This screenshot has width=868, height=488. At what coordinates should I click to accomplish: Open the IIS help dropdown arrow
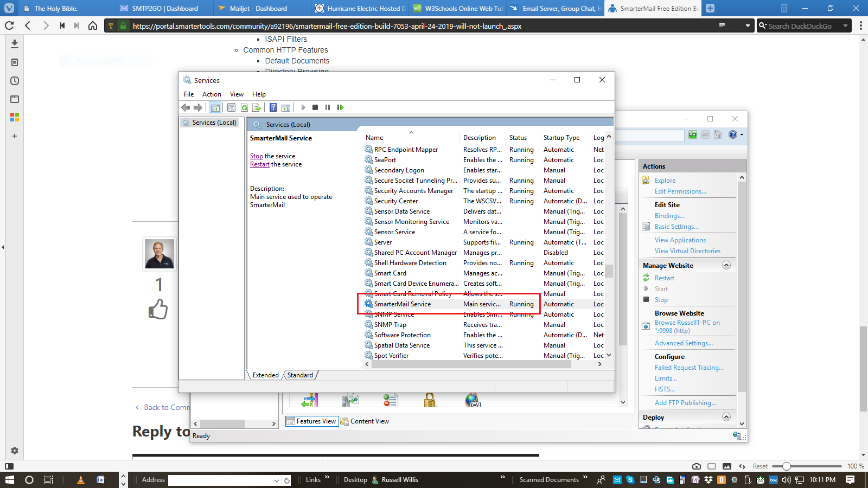coord(742,134)
